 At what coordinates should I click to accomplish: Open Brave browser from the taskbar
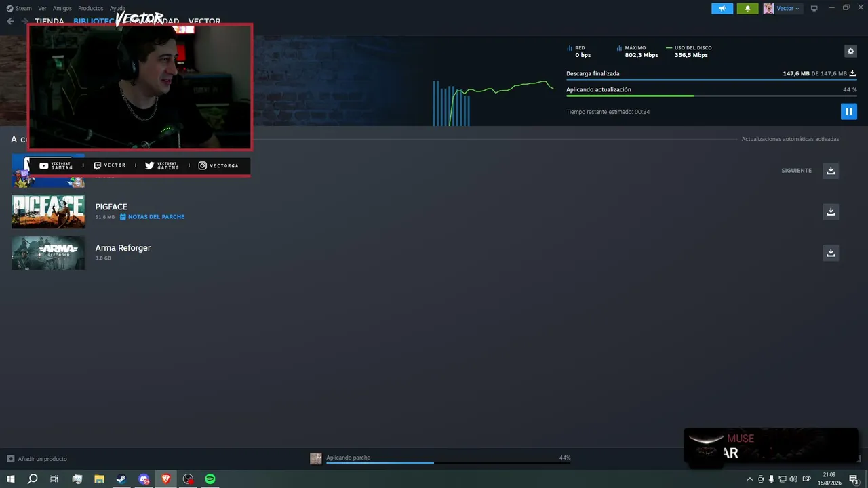click(165, 479)
